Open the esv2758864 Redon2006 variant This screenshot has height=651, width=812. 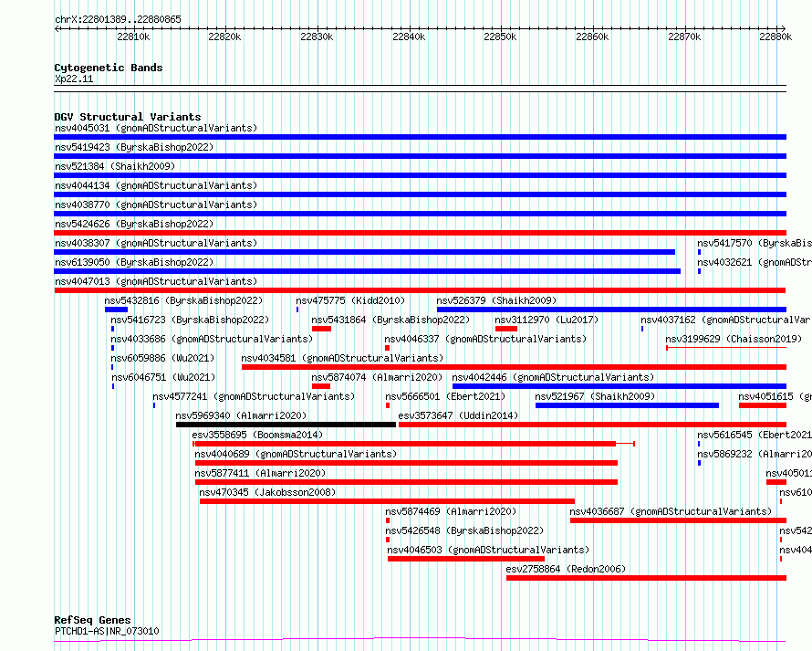[x=566, y=569]
